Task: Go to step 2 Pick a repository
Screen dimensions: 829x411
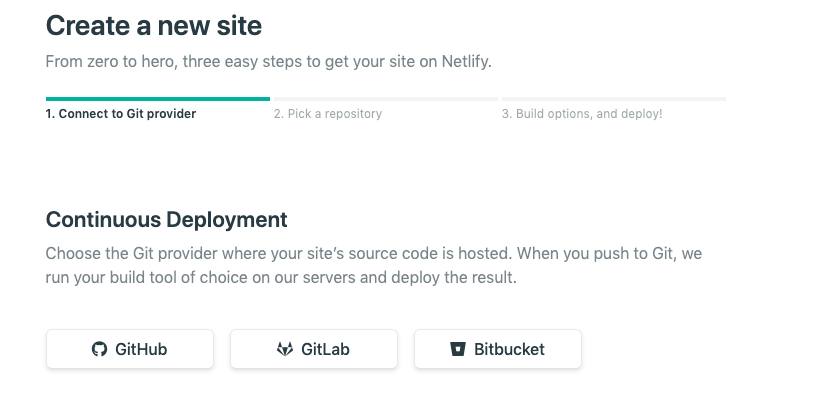Action: tap(328, 114)
